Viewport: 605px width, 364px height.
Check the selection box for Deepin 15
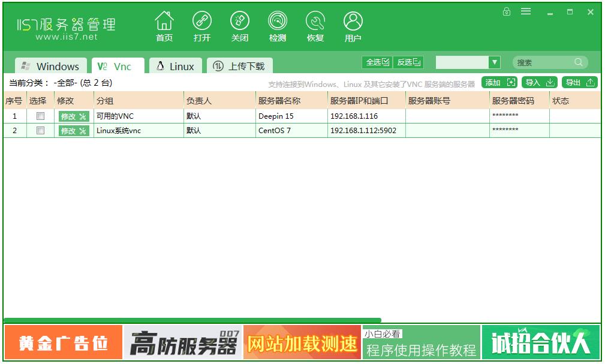(40, 116)
